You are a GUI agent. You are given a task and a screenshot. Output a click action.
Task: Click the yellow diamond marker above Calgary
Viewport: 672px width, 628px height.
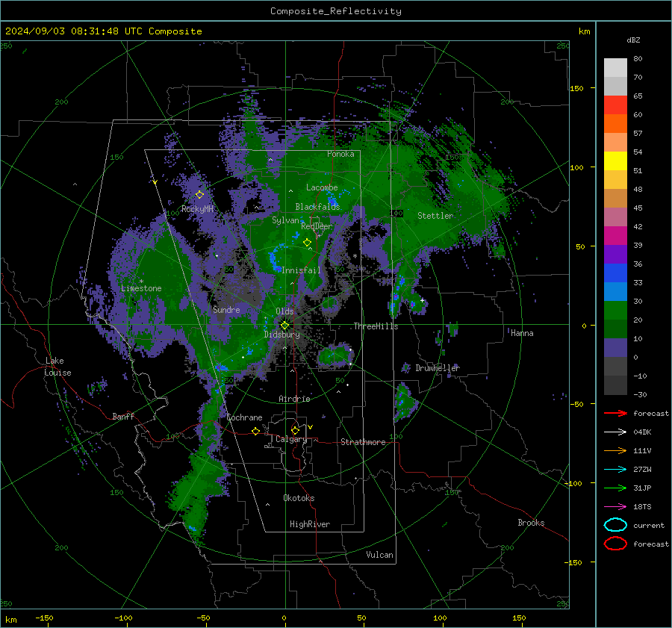(295, 430)
